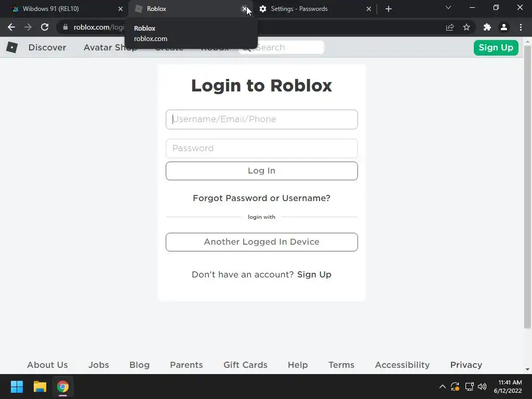Screen dimensions: 532x399
Task: Click the padlock site info icon
Action: coord(65,27)
